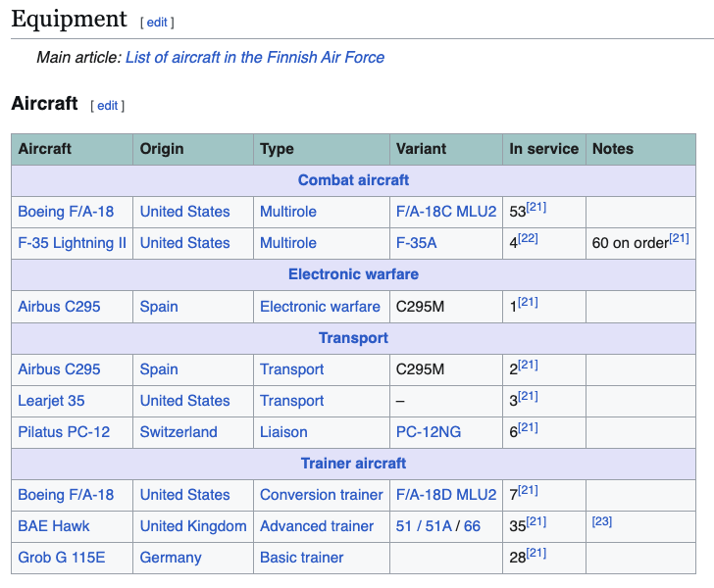
Task: Open Electronic warfare section heading link
Action: 353,274
